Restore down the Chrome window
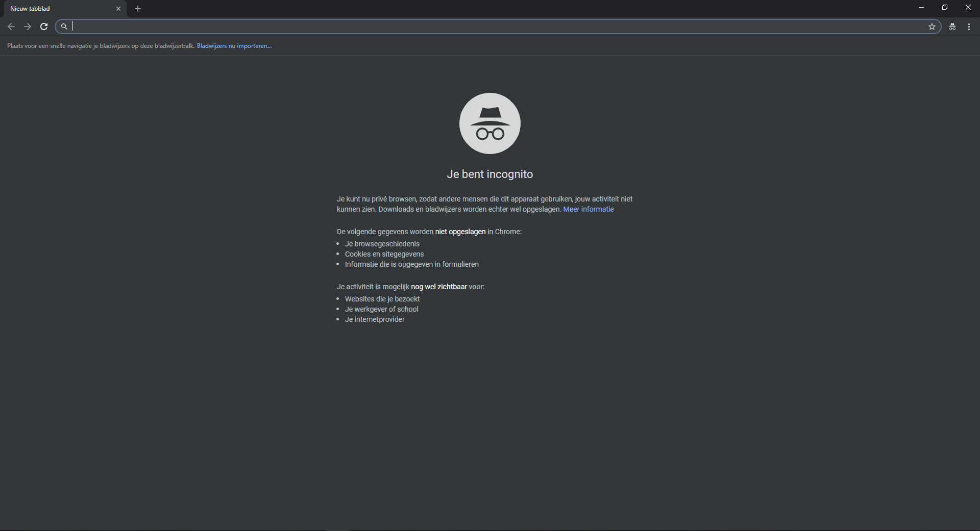The width and height of the screenshot is (980, 531). (x=945, y=8)
